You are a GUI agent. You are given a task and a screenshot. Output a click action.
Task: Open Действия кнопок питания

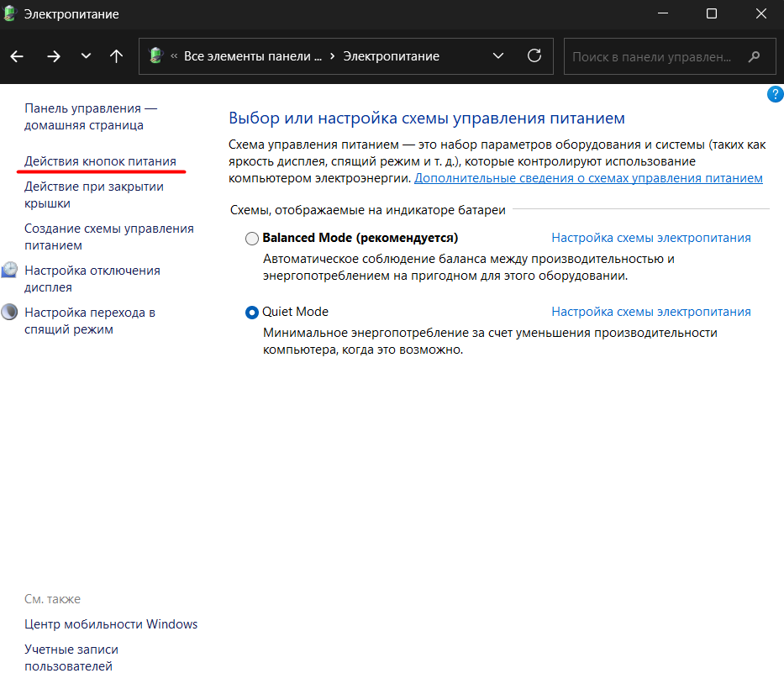click(x=100, y=160)
